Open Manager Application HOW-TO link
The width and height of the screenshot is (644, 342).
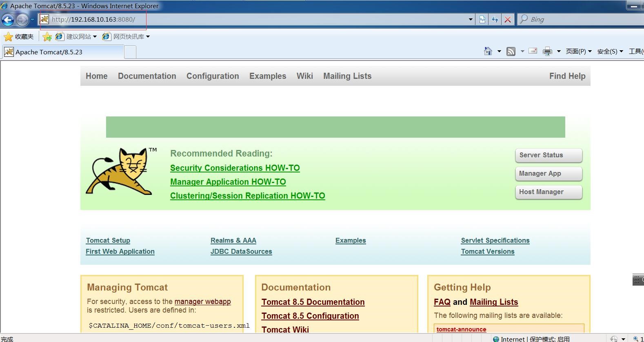coord(228,182)
